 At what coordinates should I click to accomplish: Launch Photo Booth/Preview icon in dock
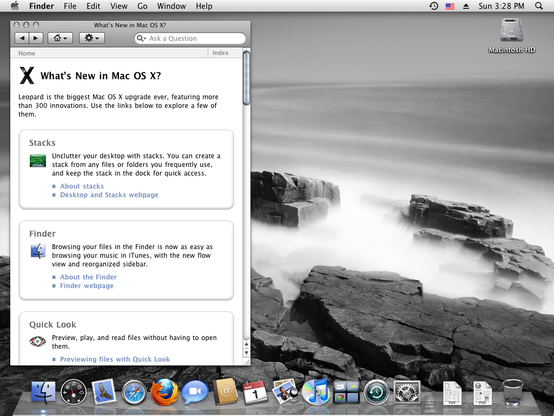(285, 392)
